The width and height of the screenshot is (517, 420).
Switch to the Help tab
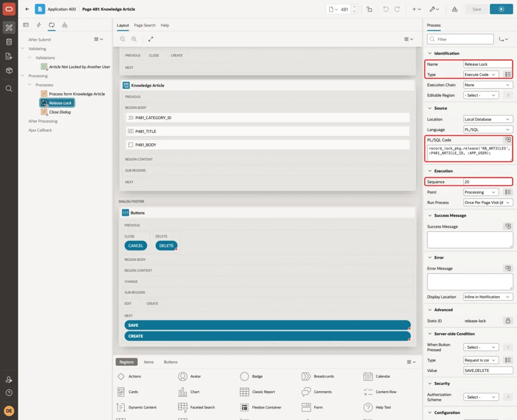(x=165, y=25)
